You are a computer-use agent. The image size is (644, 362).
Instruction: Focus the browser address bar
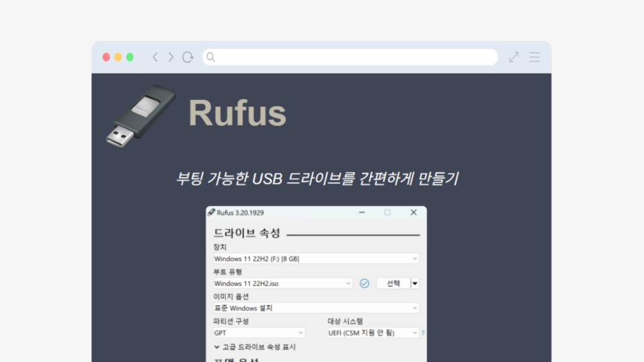tap(350, 57)
